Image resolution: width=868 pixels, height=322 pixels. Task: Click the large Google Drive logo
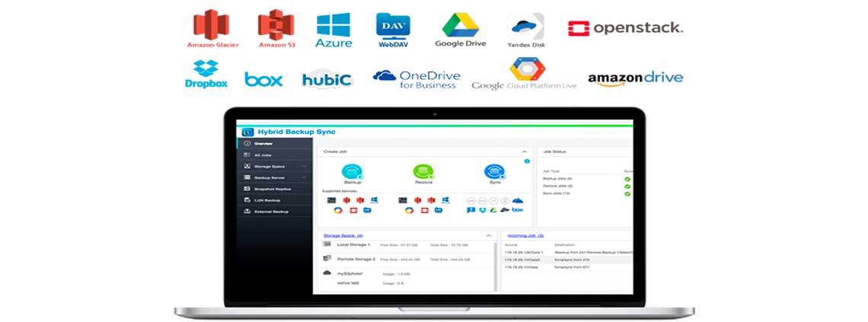point(460,30)
